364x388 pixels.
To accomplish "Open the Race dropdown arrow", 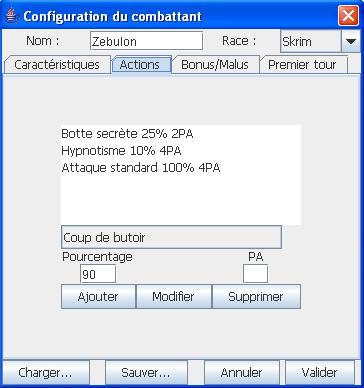I will click(x=350, y=41).
